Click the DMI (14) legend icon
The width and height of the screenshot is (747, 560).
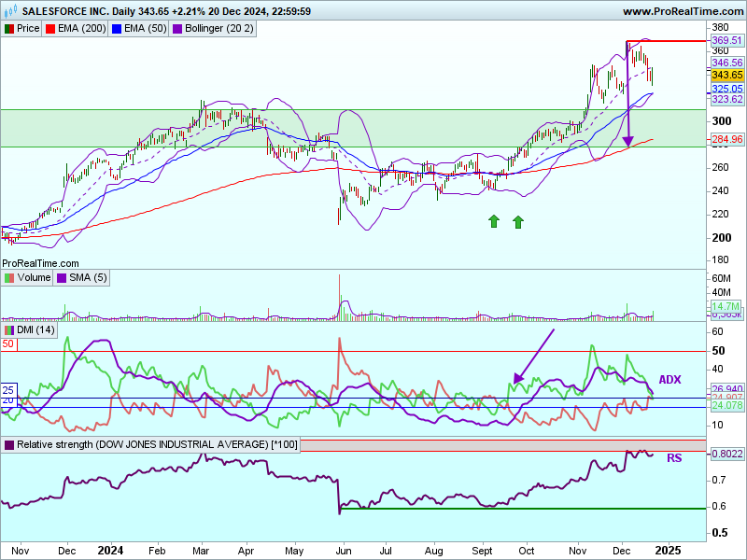9,330
